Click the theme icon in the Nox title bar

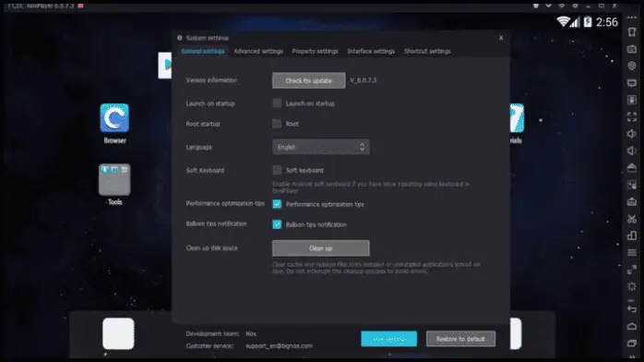535,6
